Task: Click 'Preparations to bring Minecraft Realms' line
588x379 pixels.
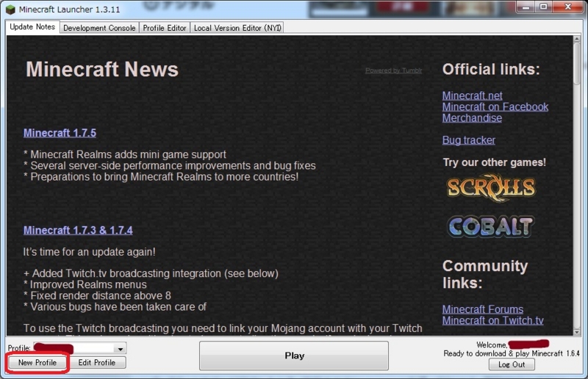Action: coord(161,177)
